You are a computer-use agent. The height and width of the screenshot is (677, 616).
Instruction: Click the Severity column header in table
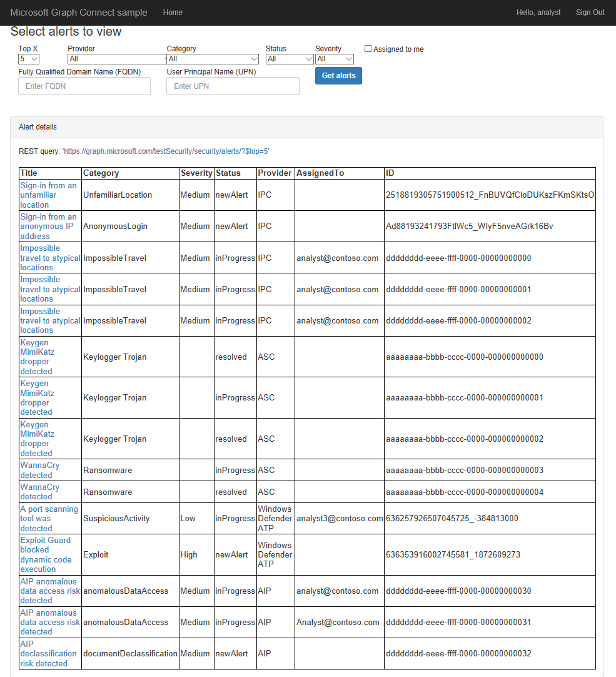coord(196,173)
